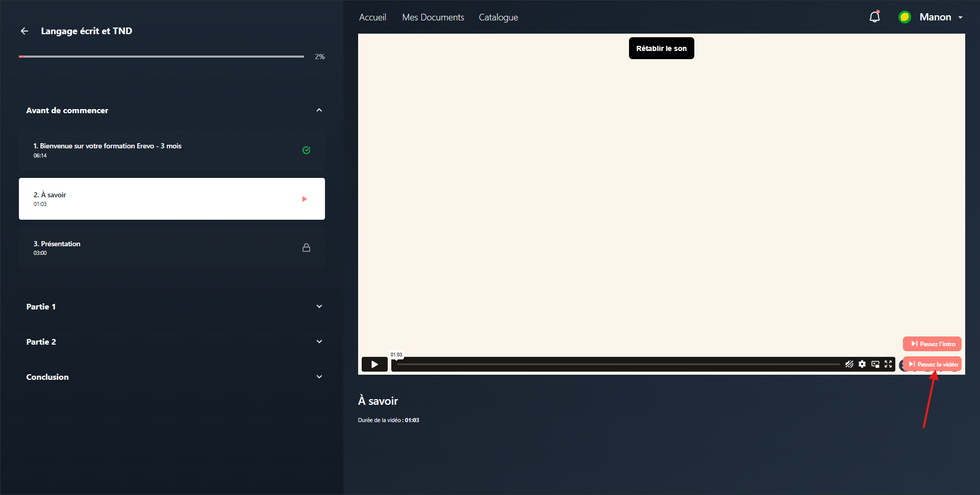Click the 03:00 duration under Présentation

coord(40,253)
